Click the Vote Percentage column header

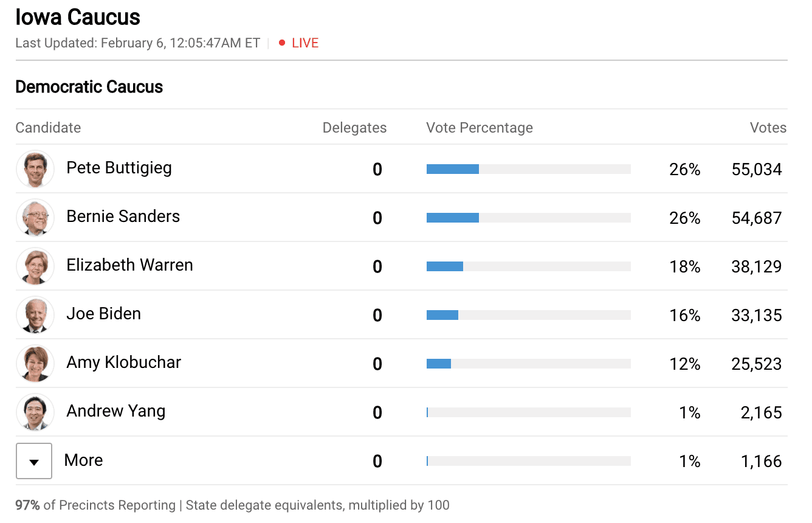(480, 128)
